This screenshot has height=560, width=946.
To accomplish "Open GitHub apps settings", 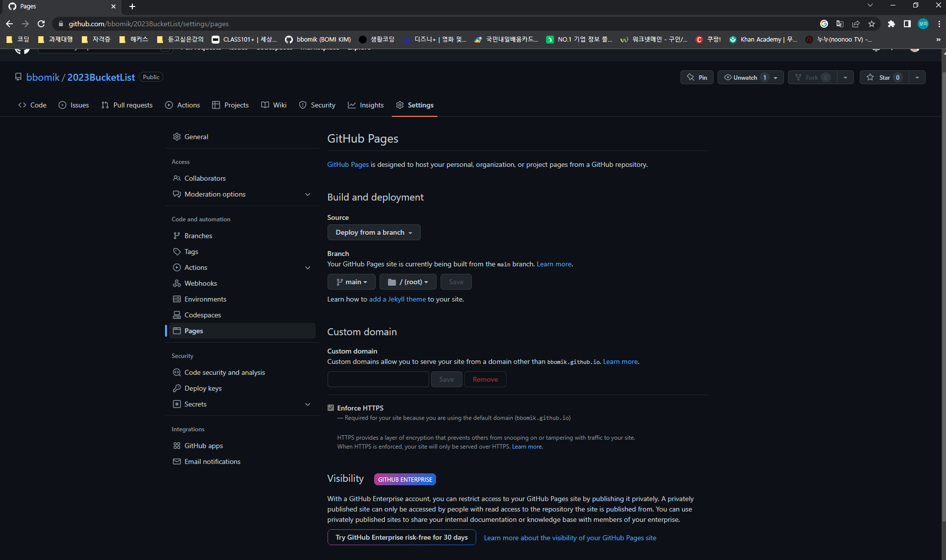I will point(242,446).
